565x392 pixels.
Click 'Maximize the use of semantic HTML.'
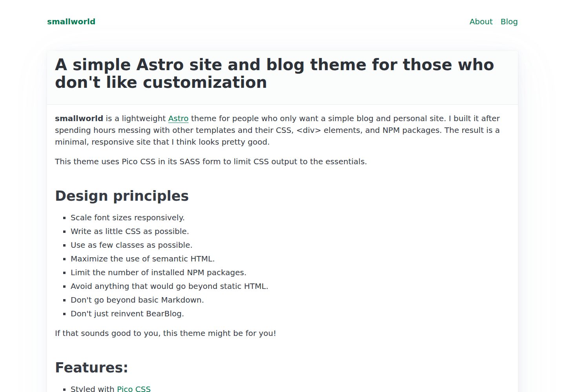142,259
